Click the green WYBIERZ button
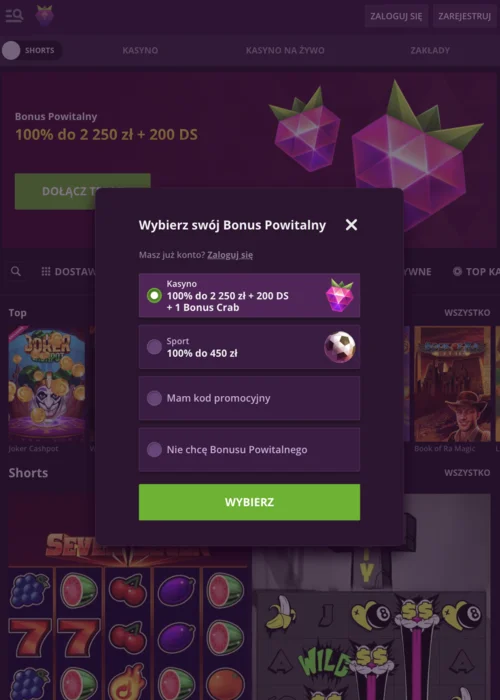Viewport: 500px width, 700px height. [249, 502]
